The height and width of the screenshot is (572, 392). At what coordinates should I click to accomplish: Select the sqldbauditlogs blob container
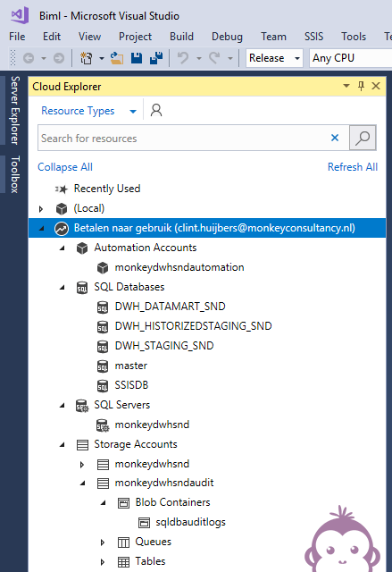pos(190,522)
